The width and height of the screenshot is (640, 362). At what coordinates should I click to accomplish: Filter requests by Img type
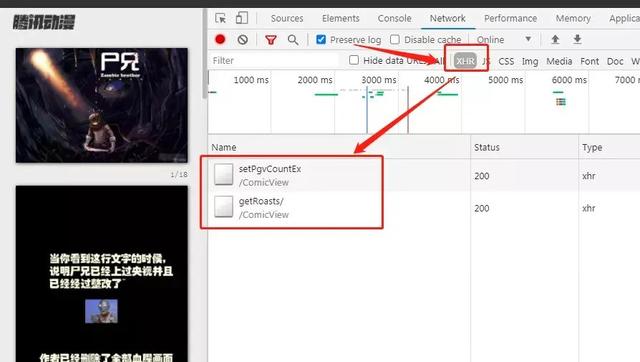pyautogui.click(x=530, y=61)
